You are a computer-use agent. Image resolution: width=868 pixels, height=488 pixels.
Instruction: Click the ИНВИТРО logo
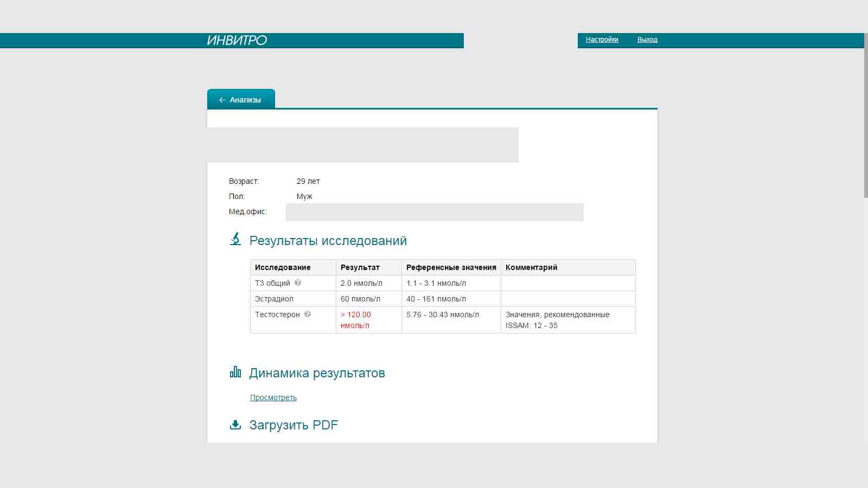(x=236, y=40)
